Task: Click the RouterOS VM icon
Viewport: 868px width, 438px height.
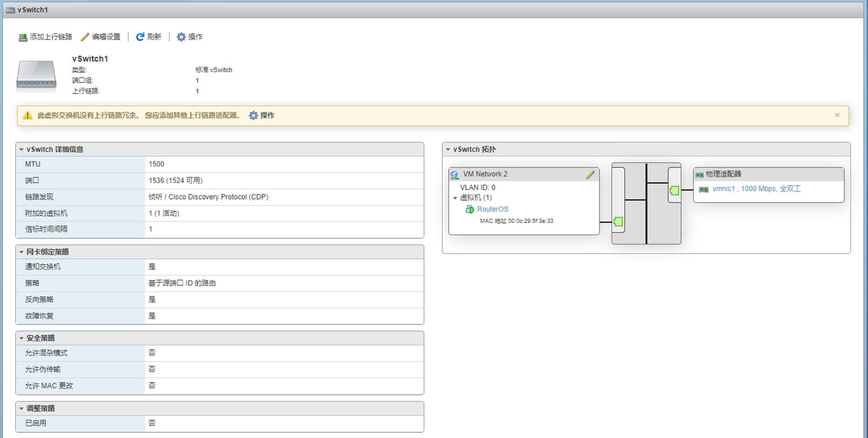Action: coord(470,209)
